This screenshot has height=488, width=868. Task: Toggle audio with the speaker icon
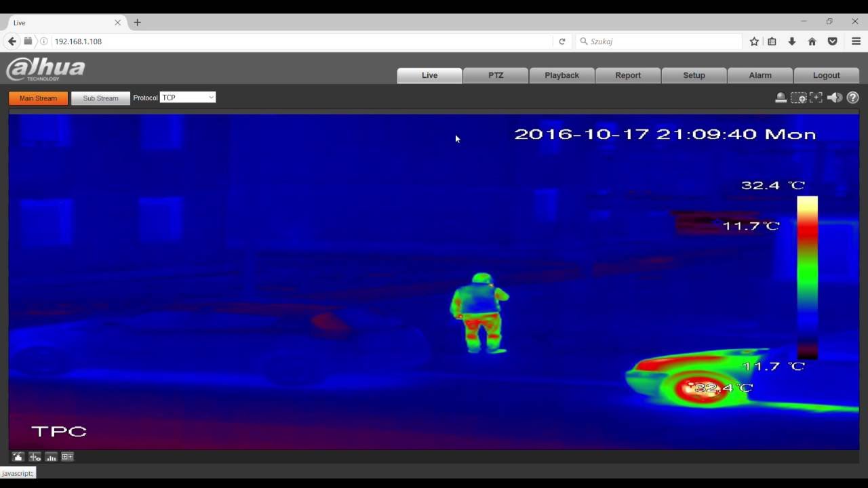(835, 98)
